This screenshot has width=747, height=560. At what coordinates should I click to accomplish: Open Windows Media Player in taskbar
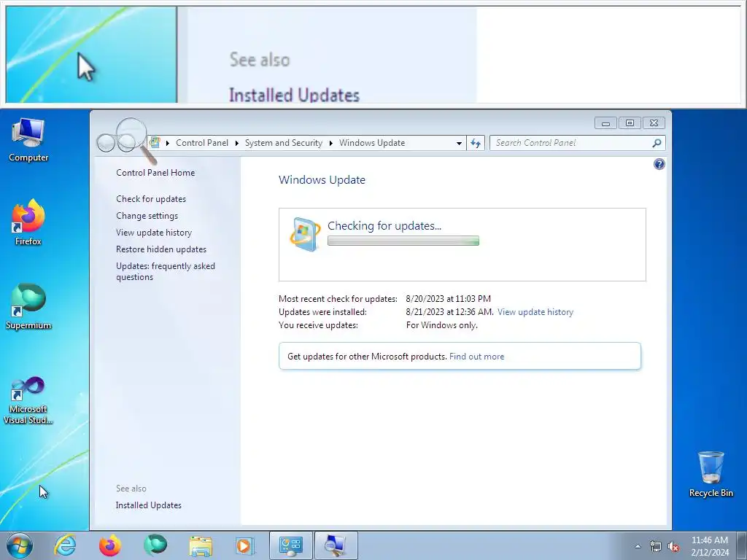245,545
